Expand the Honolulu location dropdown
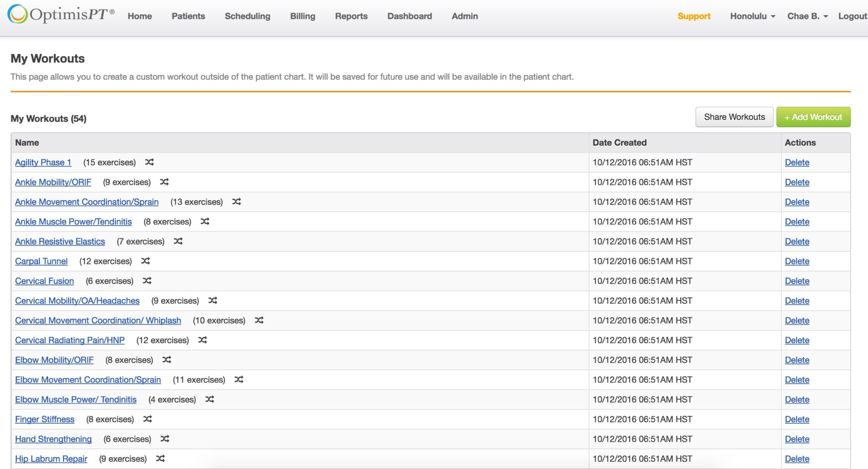This screenshot has height=469, width=868. (752, 16)
